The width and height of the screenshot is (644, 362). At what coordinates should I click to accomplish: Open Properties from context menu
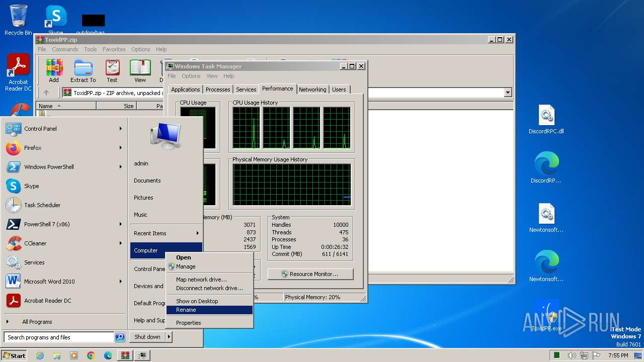pos(209,323)
